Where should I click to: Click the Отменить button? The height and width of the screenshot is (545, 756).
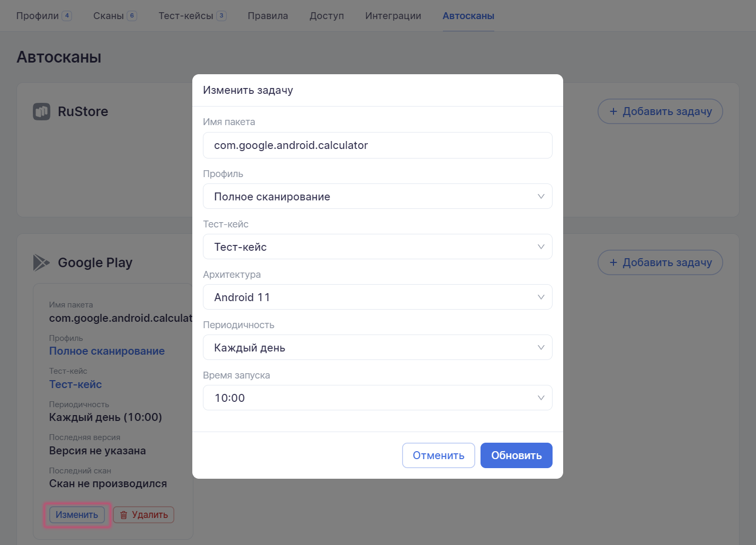tap(438, 455)
